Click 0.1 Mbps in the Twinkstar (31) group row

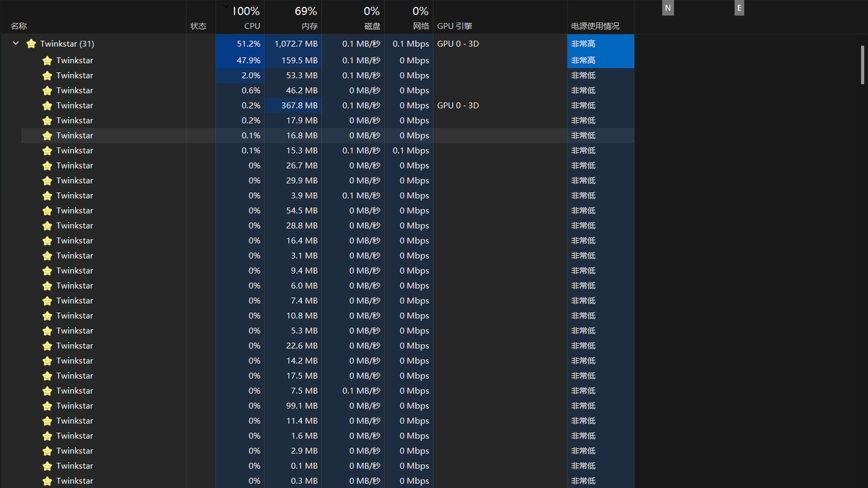click(x=411, y=43)
